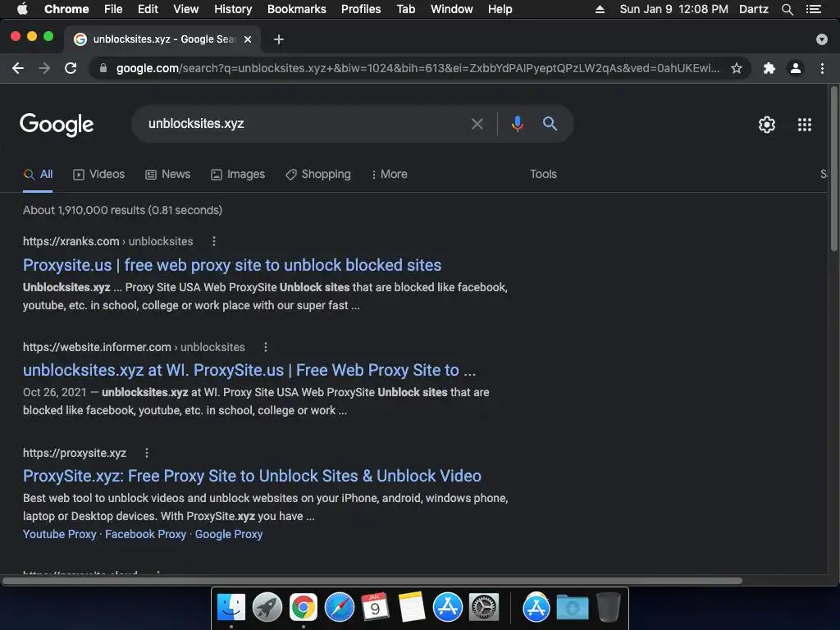Screen dimensions: 840x630
Task: Click the address bar URL
Action: [x=418, y=68]
